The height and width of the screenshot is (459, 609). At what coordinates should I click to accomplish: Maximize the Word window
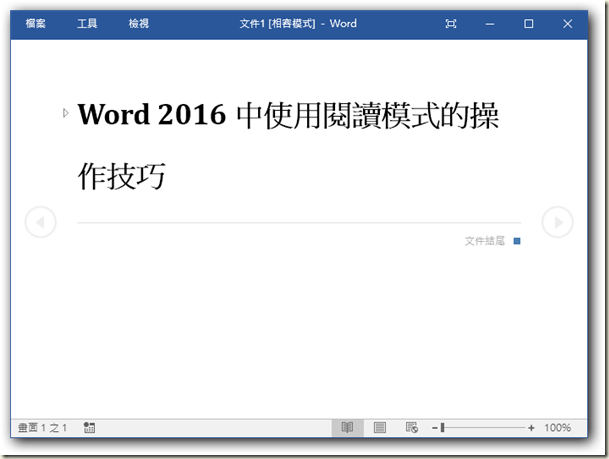[529, 24]
